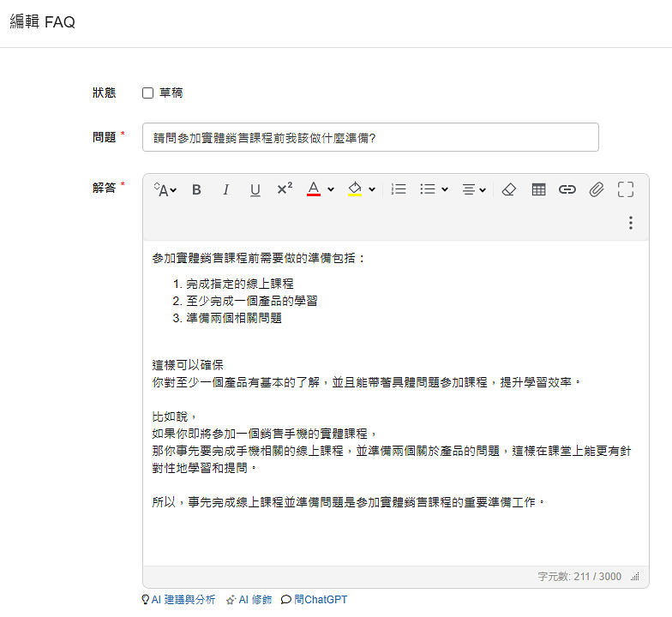Click the line 如果你即將參加一個銷售手機的實體課程
The image size is (672, 617).
(264, 434)
